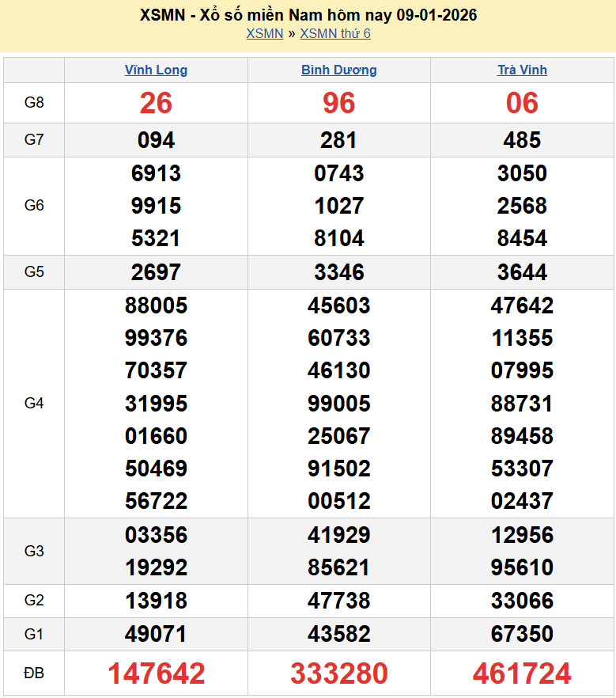Open the XSMN thứ 6 link
The height and width of the screenshot is (698, 616).
(335, 33)
